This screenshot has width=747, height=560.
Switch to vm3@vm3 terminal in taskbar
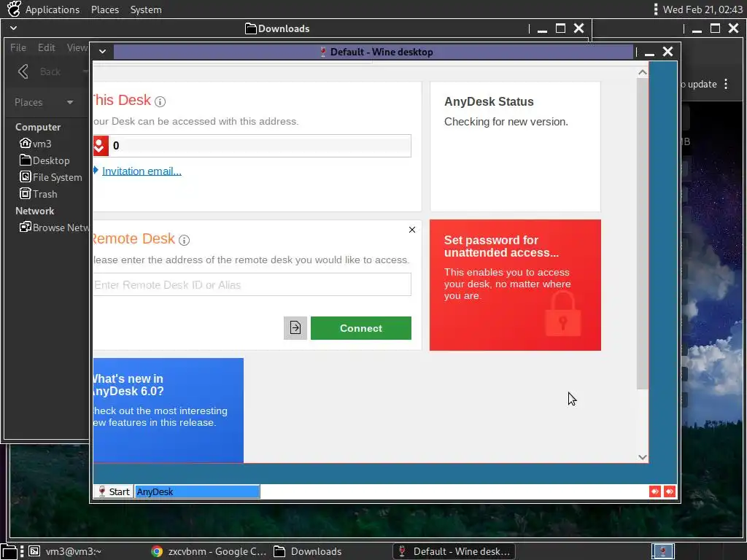click(65, 551)
